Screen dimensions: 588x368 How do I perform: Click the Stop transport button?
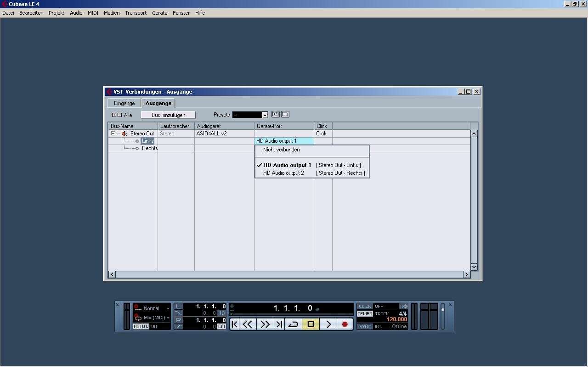[311, 324]
